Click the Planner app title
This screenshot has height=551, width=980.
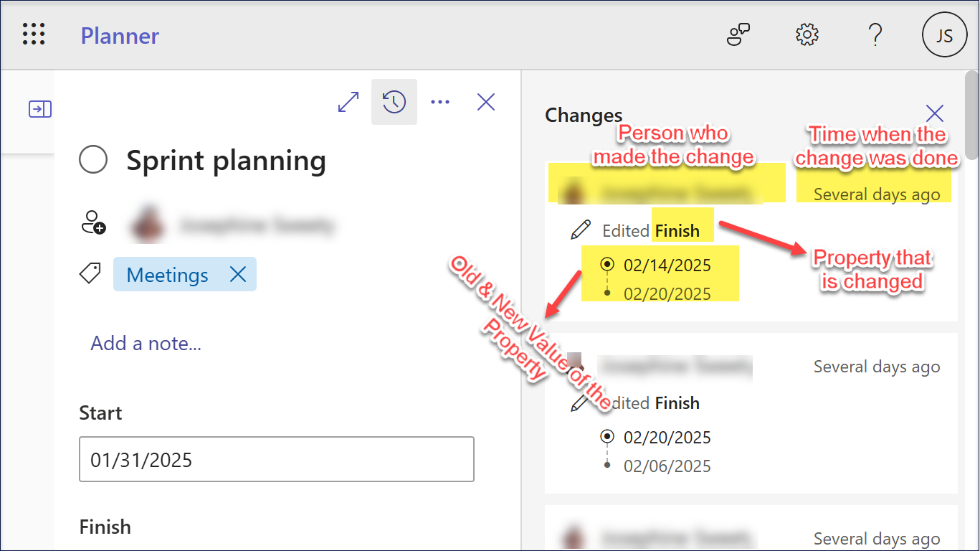(120, 36)
